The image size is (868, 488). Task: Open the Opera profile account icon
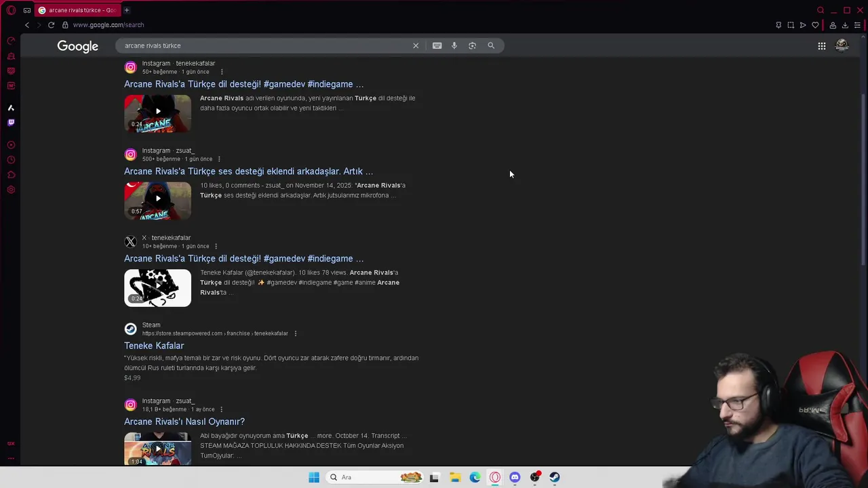point(833,25)
